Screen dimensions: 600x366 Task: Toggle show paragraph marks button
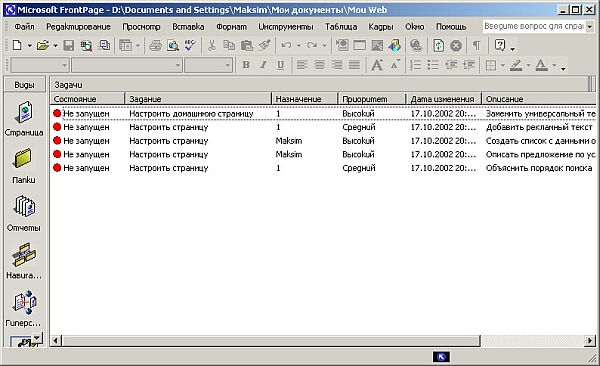click(x=476, y=46)
